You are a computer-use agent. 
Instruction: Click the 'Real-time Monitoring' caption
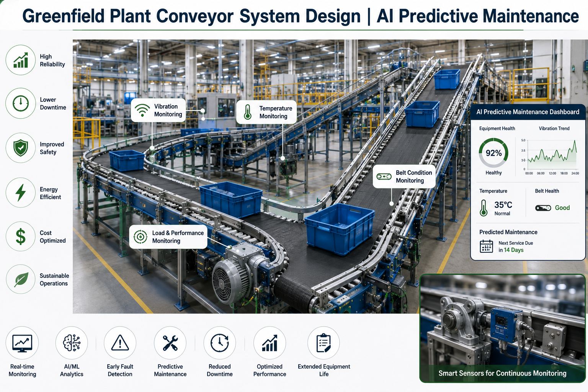pos(22,370)
